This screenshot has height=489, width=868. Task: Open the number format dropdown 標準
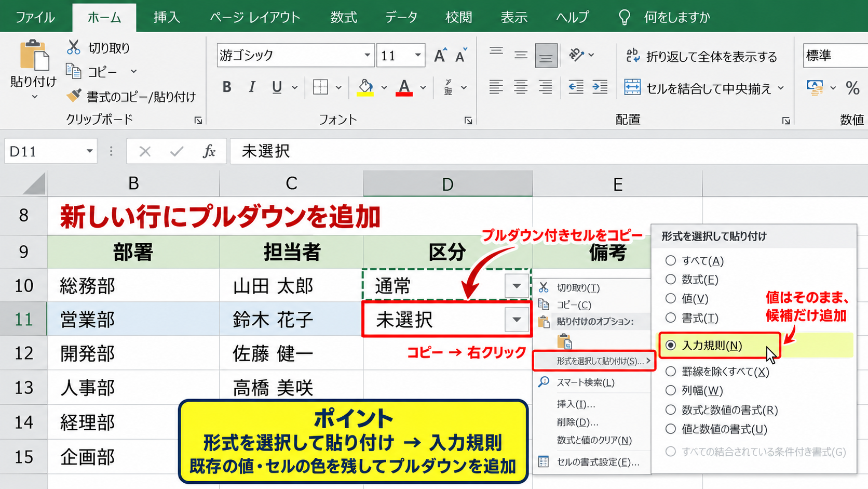pos(836,55)
